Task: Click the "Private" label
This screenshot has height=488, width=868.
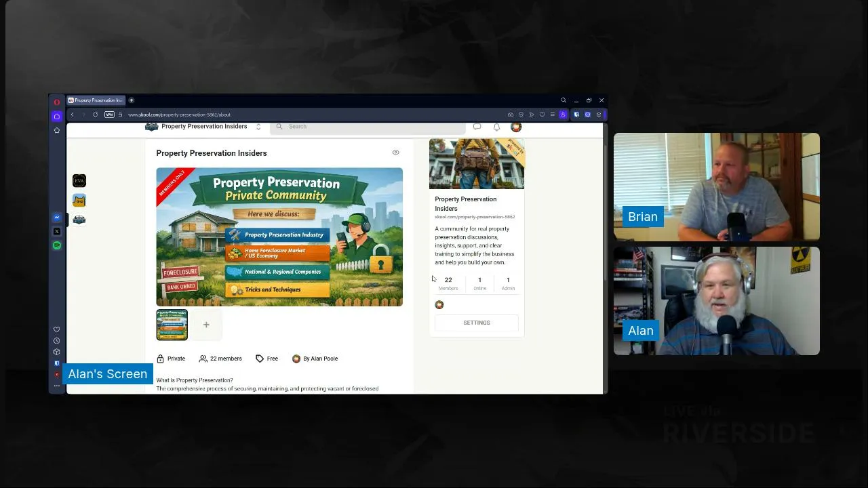Action: [171, 359]
